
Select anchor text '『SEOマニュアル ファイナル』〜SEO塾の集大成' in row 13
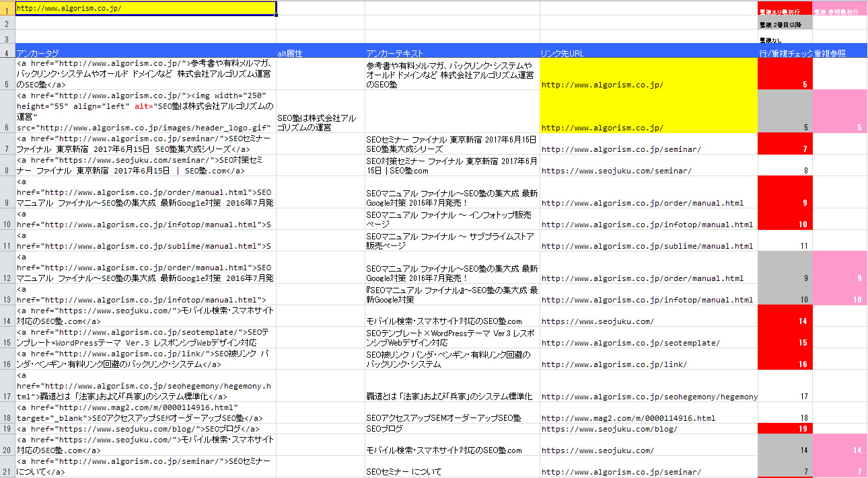pyautogui.click(x=452, y=294)
